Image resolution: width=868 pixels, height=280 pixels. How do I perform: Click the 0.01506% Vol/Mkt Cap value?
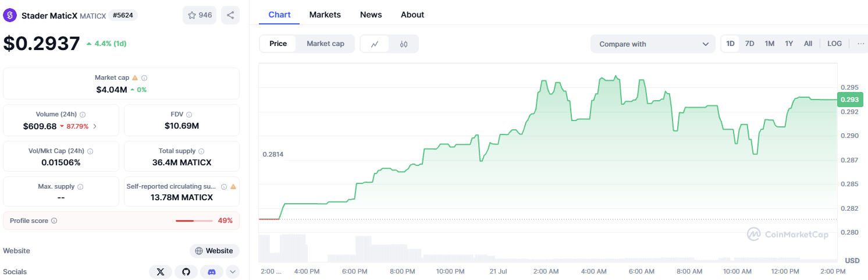coord(61,162)
